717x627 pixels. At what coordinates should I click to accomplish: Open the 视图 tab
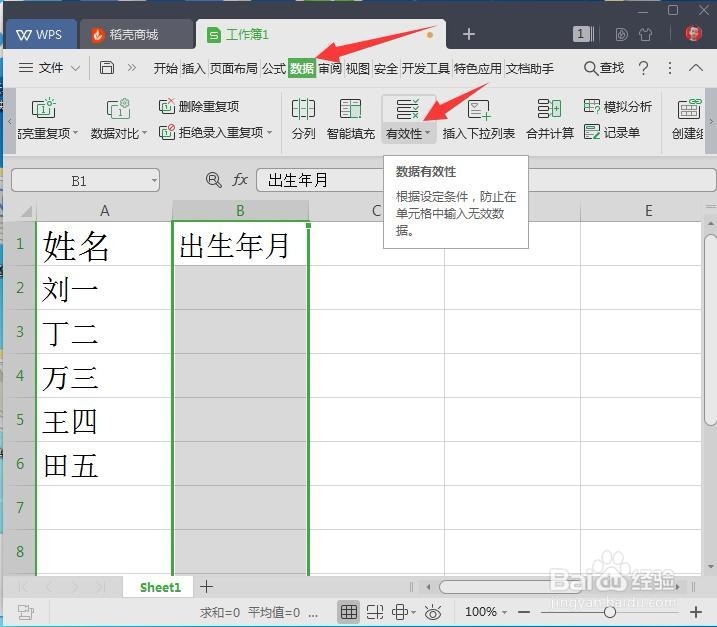pos(358,68)
